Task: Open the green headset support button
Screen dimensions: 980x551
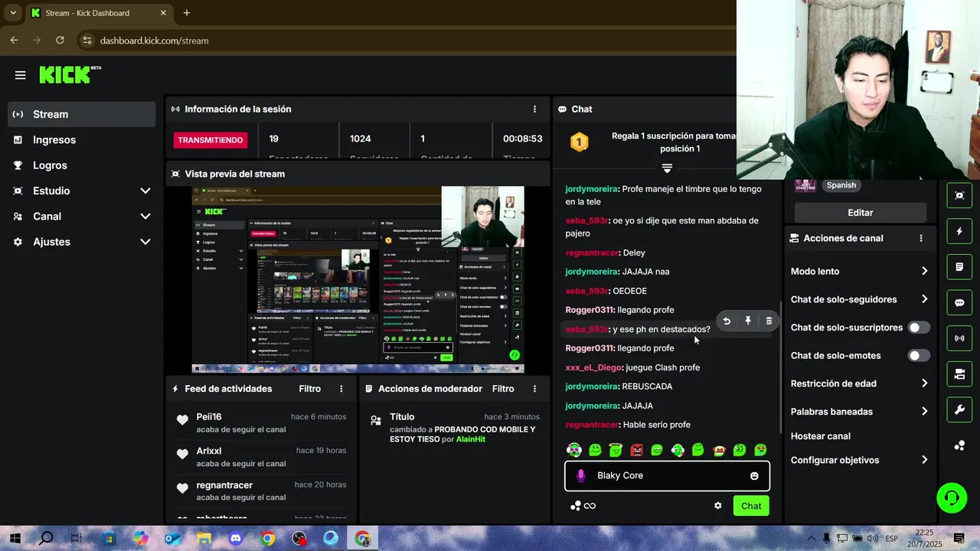Action: [952, 498]
